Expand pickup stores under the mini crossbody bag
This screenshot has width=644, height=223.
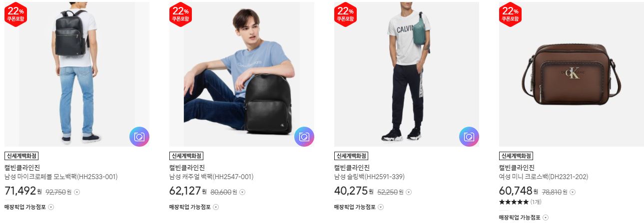546,218
